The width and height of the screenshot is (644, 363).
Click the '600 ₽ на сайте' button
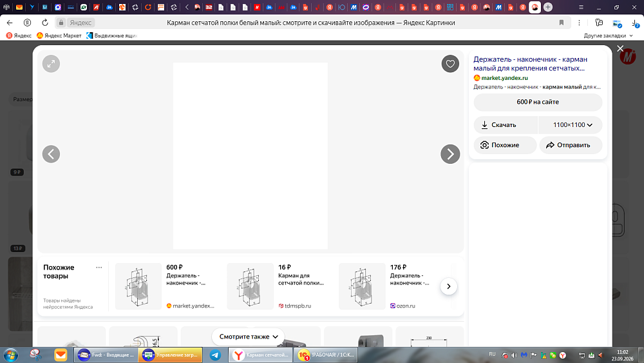pyautogui.click(x=538, y=102)
